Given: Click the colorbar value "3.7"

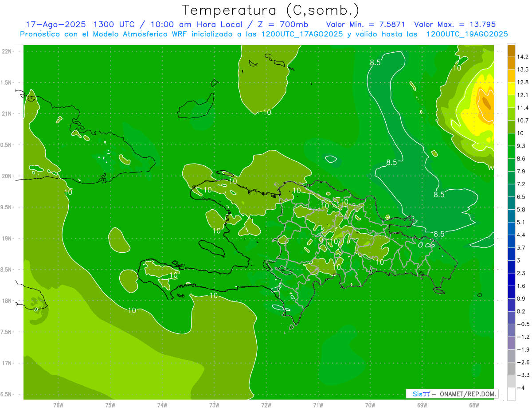Looking at the screenshot, I should 521,247.
